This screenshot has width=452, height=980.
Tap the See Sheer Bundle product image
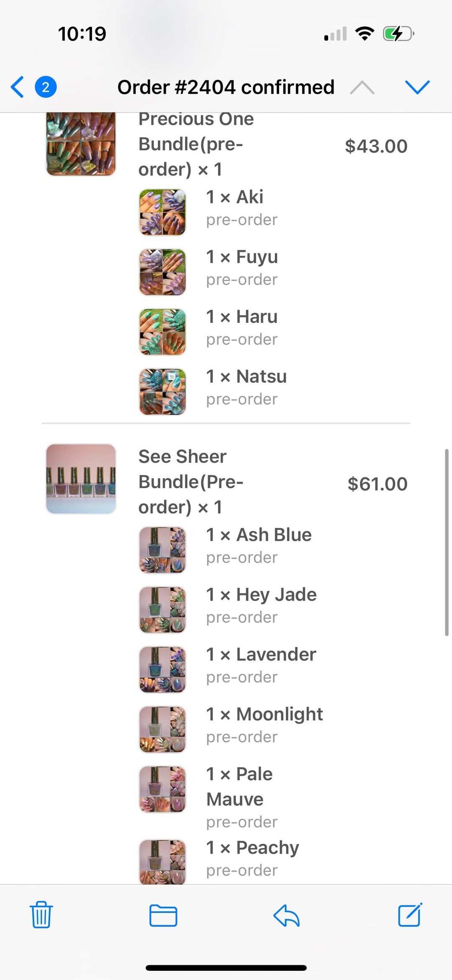(81, 479)
